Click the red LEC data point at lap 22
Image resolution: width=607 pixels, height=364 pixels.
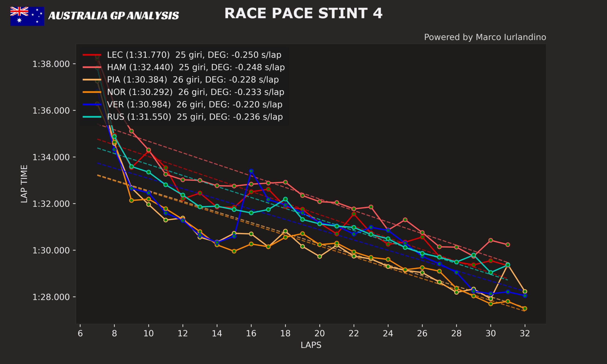(354, 214)
